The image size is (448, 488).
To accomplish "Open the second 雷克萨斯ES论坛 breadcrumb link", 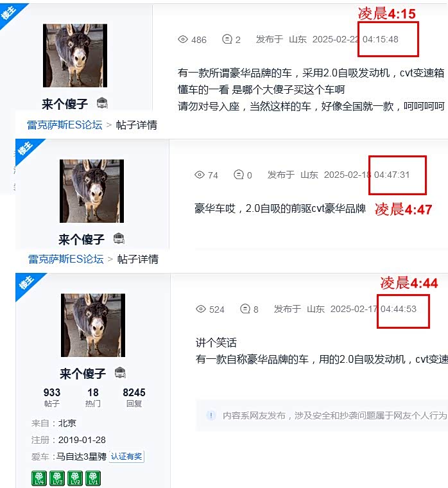I will click(x=66, y=259).
